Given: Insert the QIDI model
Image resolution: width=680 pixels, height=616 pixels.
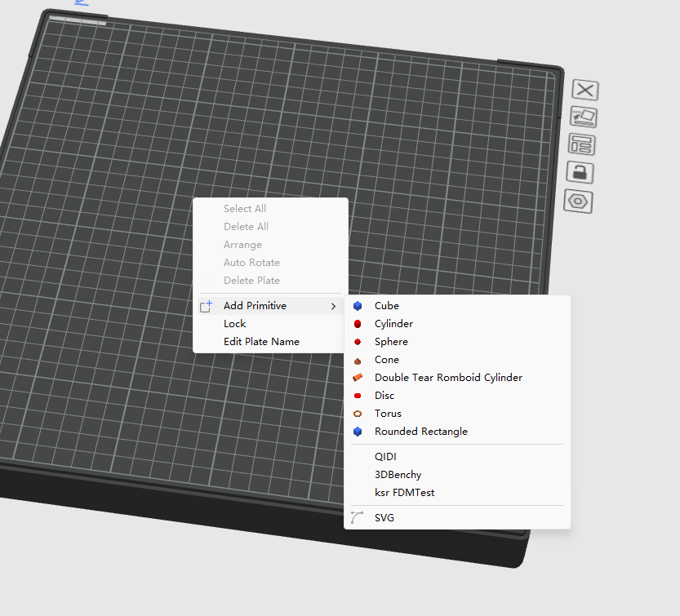Looking at the screenshot, I should click(457, 456).
